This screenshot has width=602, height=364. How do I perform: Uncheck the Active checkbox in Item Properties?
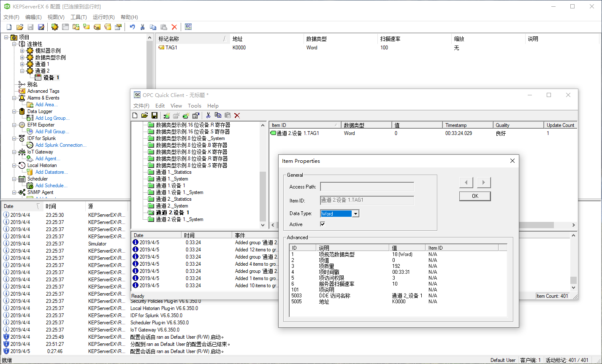pyautogui.click(x=322, y=224)
